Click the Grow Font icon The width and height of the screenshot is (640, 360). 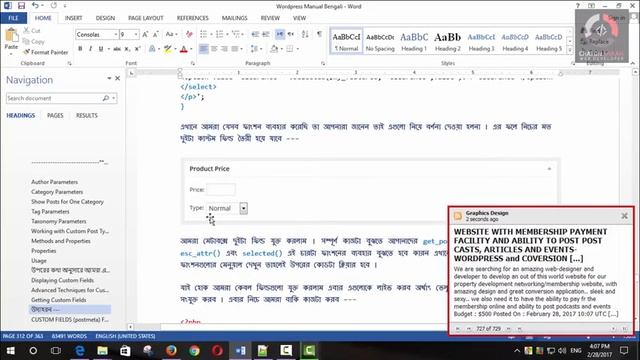pos(145,35)
